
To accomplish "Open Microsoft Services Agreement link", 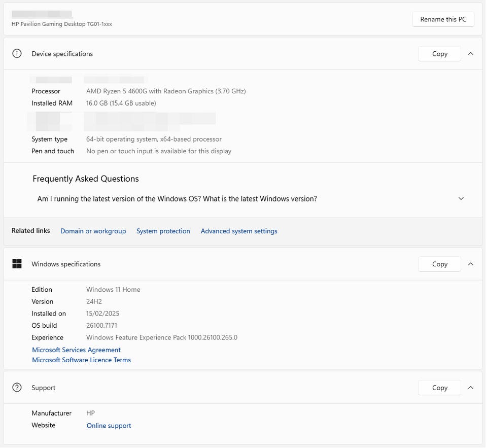I will (76, 350).
